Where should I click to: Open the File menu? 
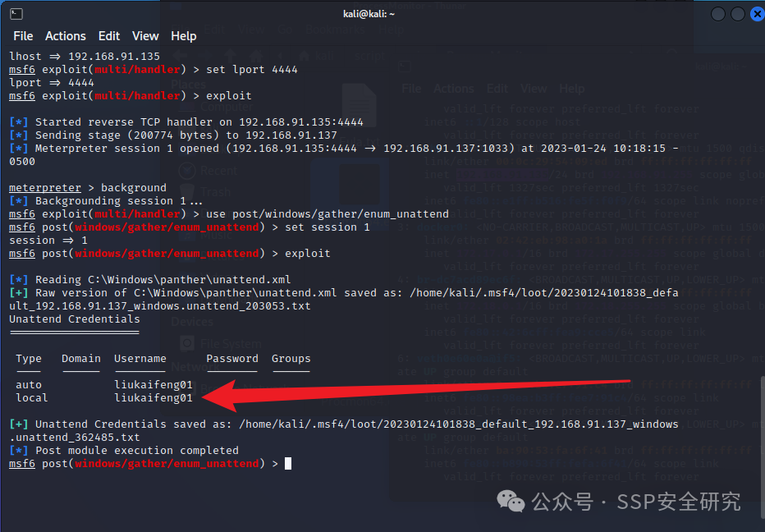23,36
